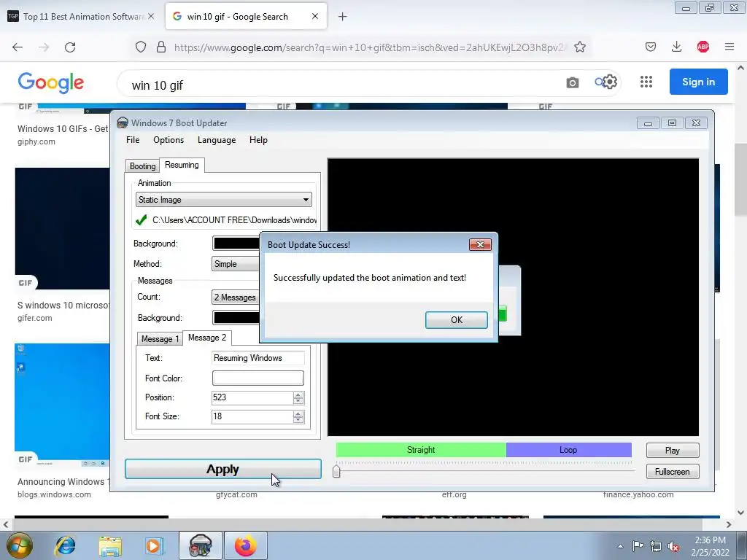Click the purple Loop segment bar

coord(568,450)
